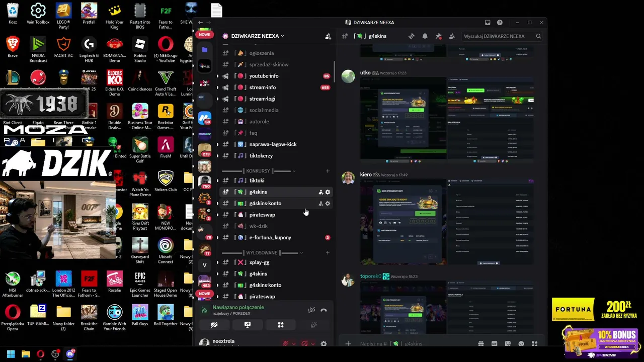The height and width of the screenshot is (362, 644).
Task: Open the sprzedaż-skinów channel
Action: pos(276,65)
